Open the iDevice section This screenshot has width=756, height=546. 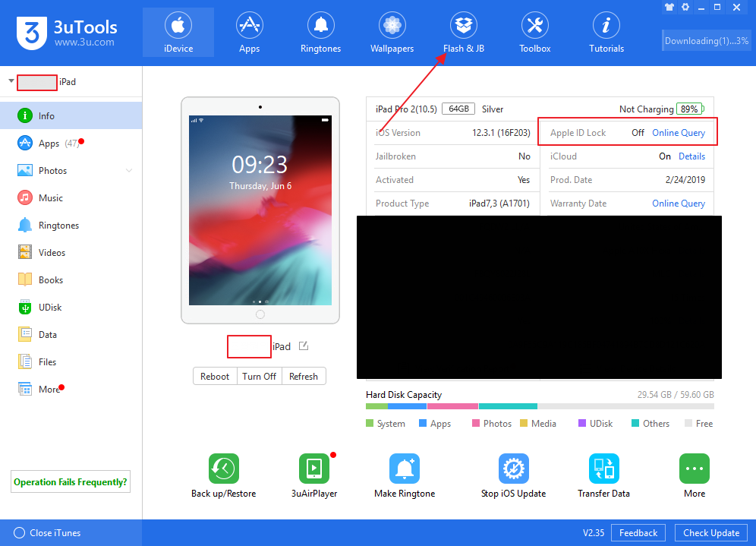[x=178, y=33]
